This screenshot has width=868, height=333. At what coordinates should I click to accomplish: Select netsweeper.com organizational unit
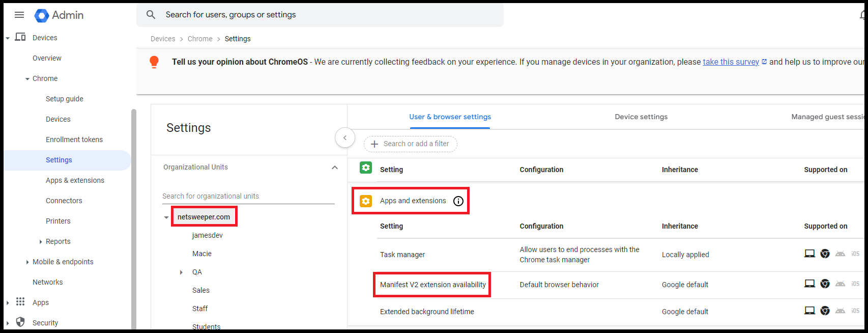tap(204, 217)
